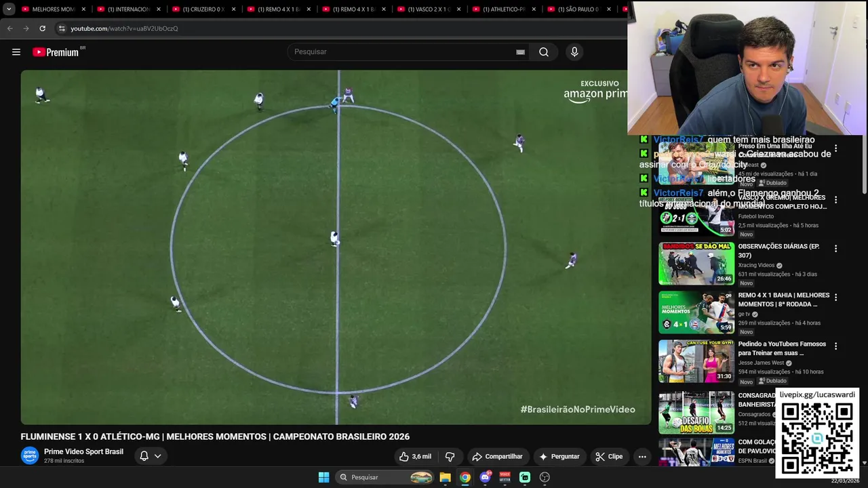Viewport: 868px width, 488px height.
Task: Click the Fluminense 1 x 0 Atlético-MG video title
Action: point(215,436)
